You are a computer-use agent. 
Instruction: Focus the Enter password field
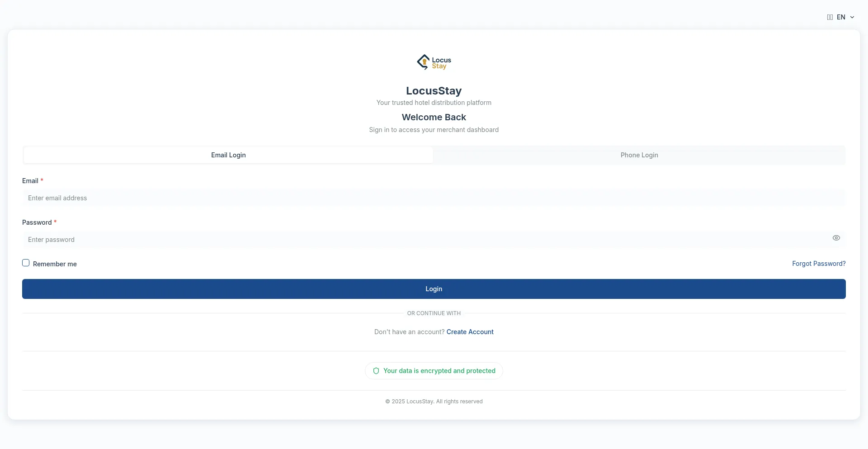[425, 240]
